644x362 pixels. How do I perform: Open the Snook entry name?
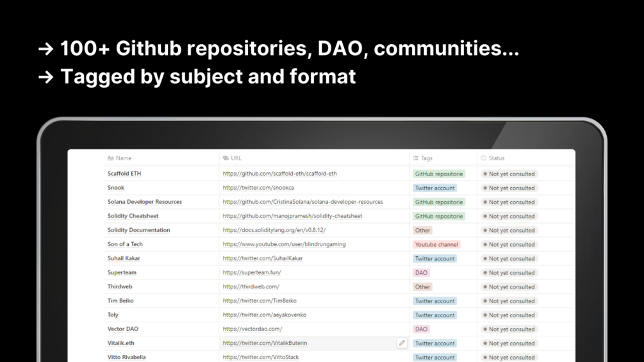click(x=116, y=188)
